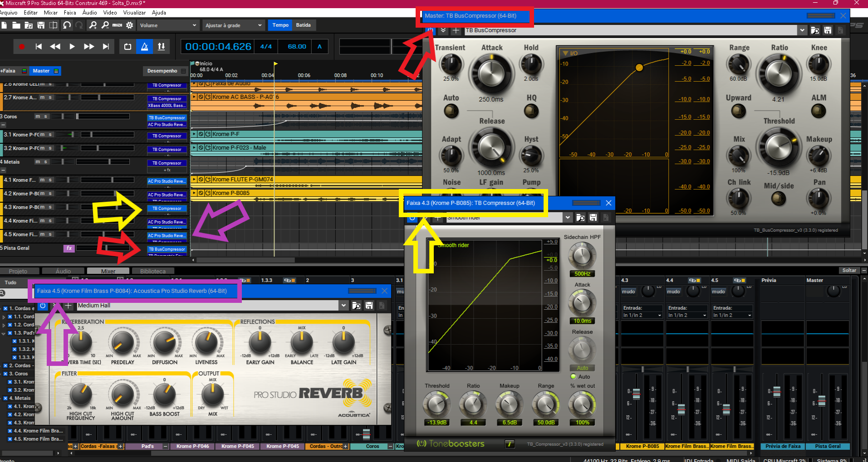Toggle loop playback mode
This screenshot has width=868, height=462.
(x=128, y=46)
